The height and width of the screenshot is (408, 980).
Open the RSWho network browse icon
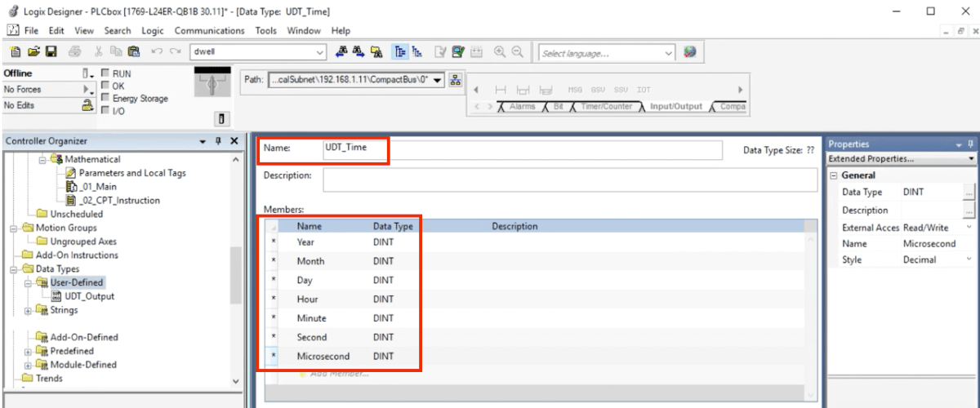(x=456, y=80)
